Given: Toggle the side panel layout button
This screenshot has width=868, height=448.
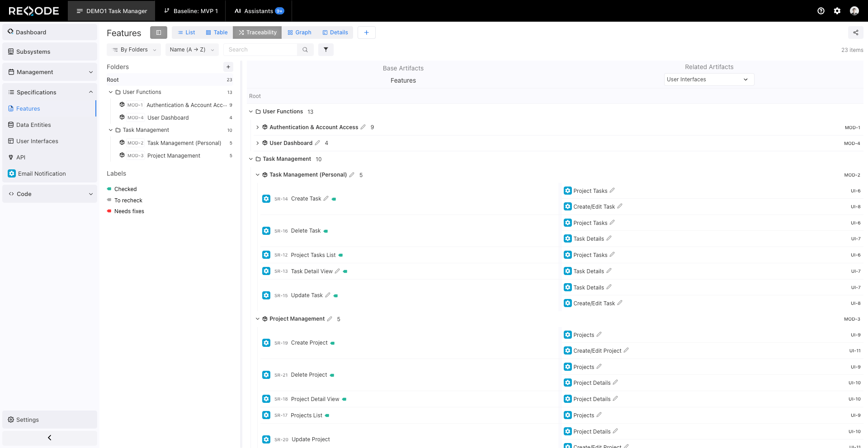Looking at the screenshot, I should click(159, 33).
